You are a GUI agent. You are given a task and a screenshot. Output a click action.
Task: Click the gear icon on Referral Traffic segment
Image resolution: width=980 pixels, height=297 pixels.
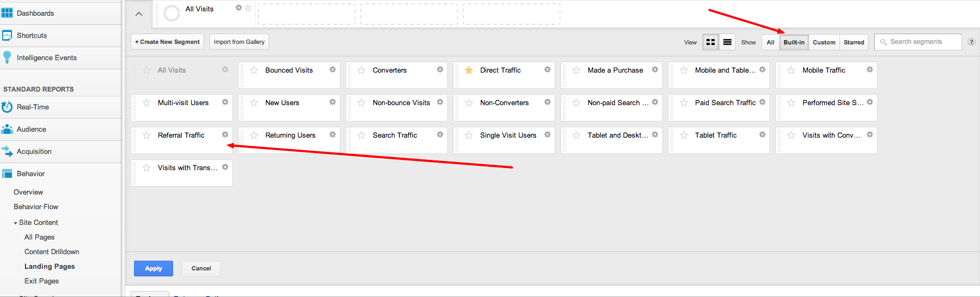[x=225, y=134]
